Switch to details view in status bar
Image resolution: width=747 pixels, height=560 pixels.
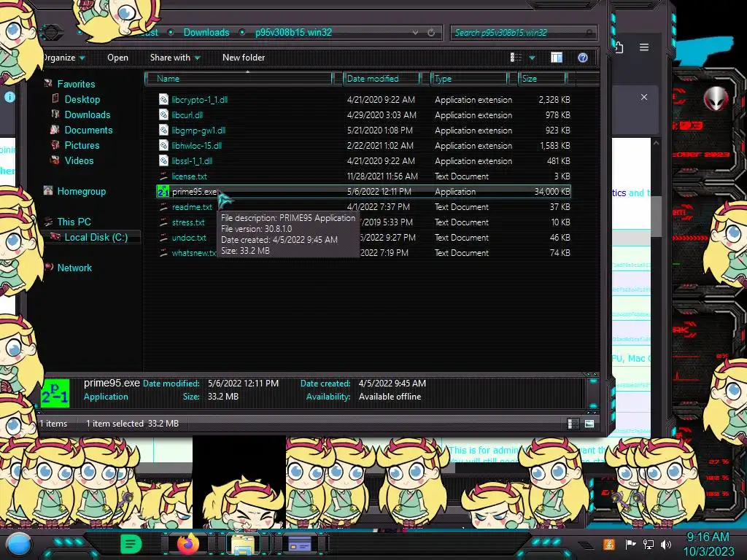(x=573, y=424)
